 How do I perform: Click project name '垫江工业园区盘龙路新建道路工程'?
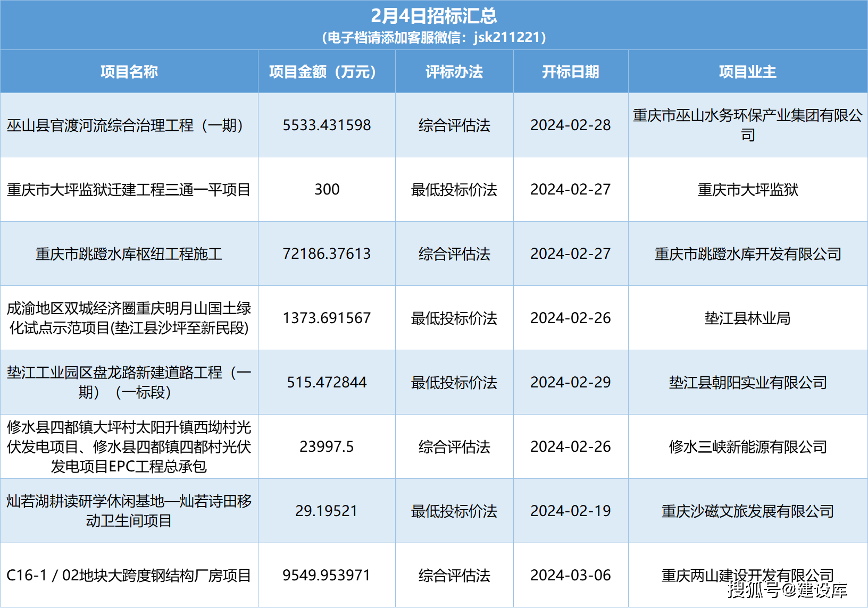click(x=129, y=382)
